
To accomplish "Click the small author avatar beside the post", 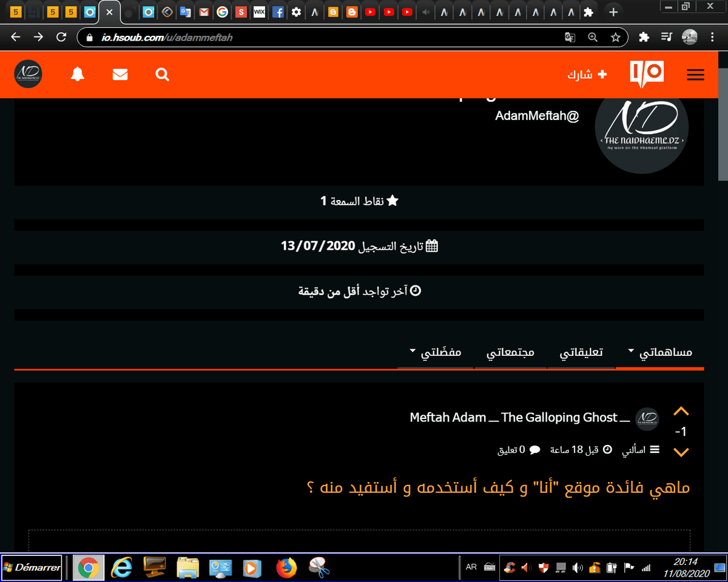I will [647, 418].
